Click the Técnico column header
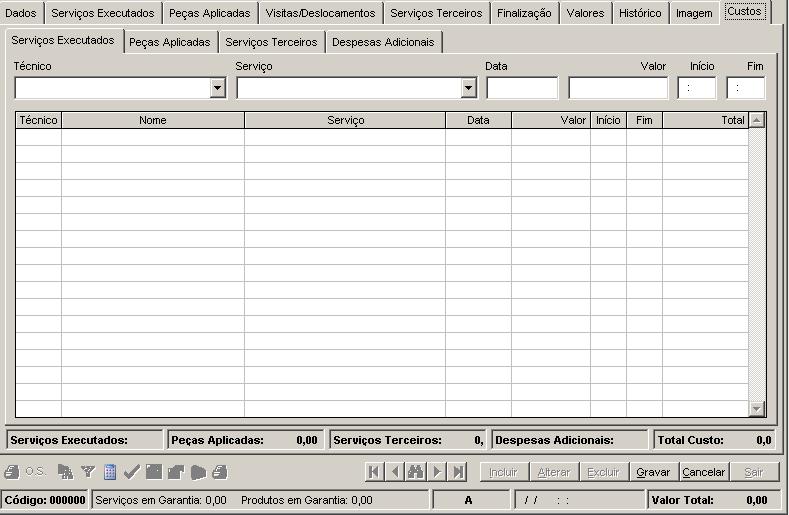 coord(38,120)
